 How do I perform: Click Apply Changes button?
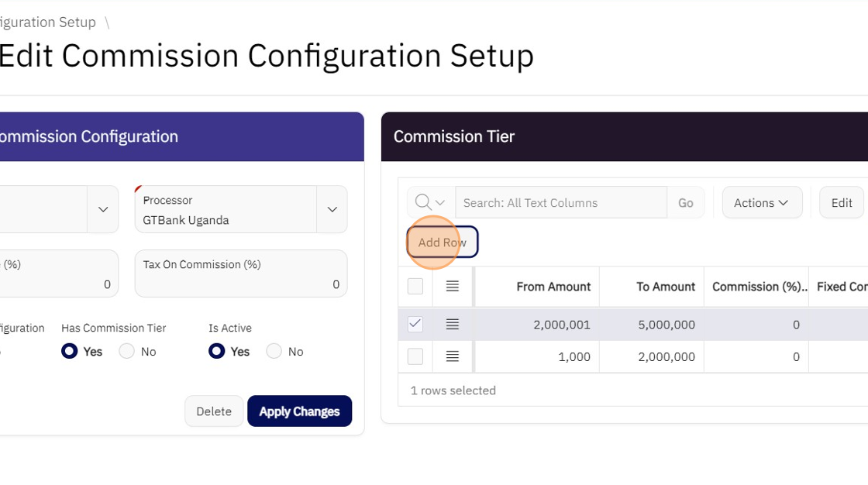(299, 411)
